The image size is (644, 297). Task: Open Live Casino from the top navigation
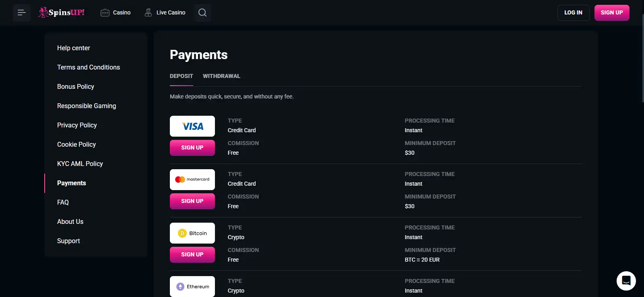click(165, 13)
